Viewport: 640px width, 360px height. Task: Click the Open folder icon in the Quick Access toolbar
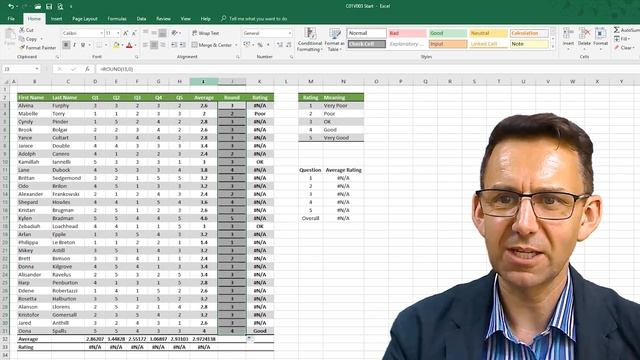tap(38, 7)
